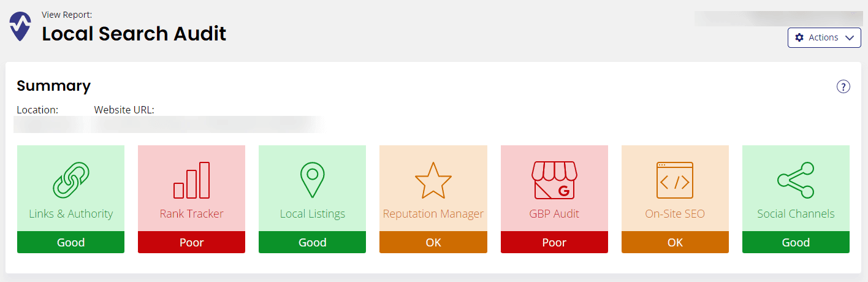Click the star Reputation Manager icon
Image resolution: width=868 pixels, height=282 pixels.
(433, 180)
